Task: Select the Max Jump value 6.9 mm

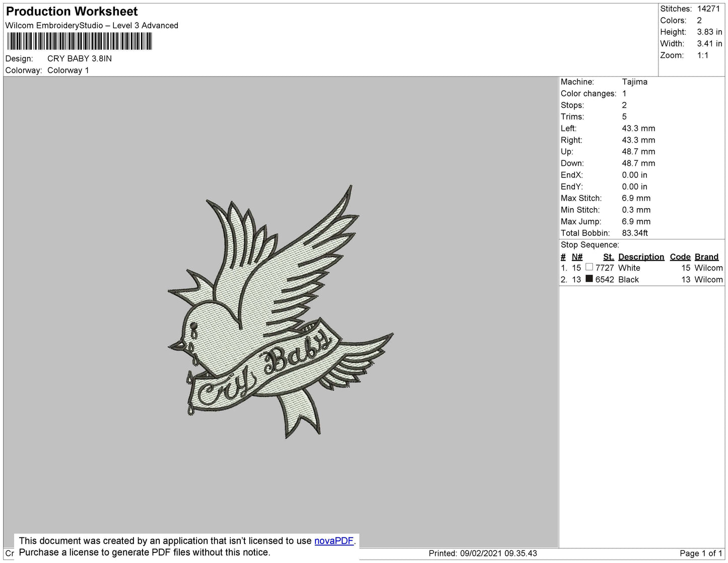Action: tap(636, 221)
